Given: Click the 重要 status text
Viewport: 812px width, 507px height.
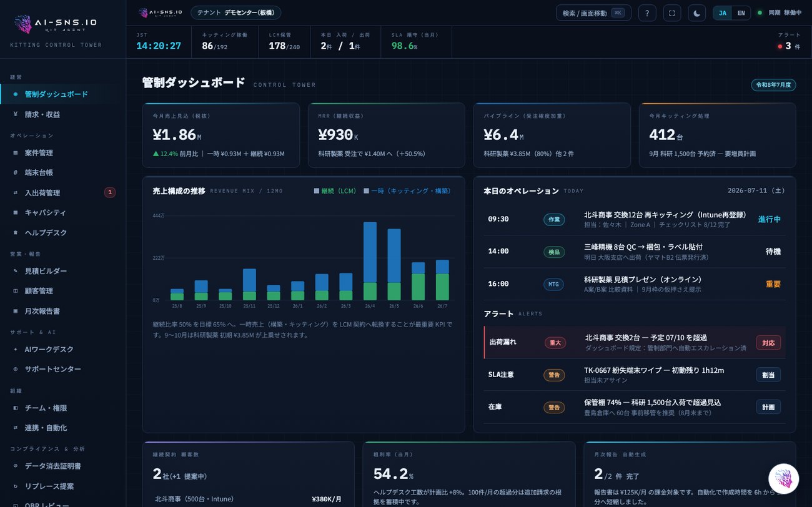Looking at the screenshot, I should [773, 284].
